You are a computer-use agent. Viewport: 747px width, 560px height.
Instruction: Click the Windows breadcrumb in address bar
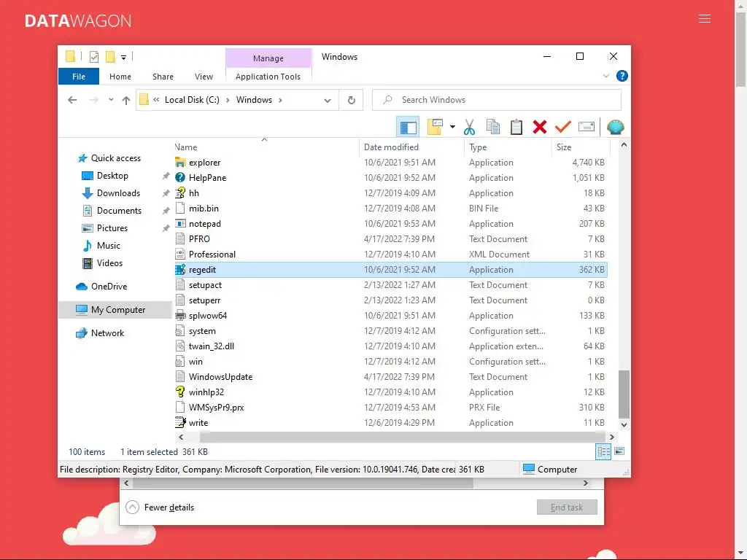[254, 100]
